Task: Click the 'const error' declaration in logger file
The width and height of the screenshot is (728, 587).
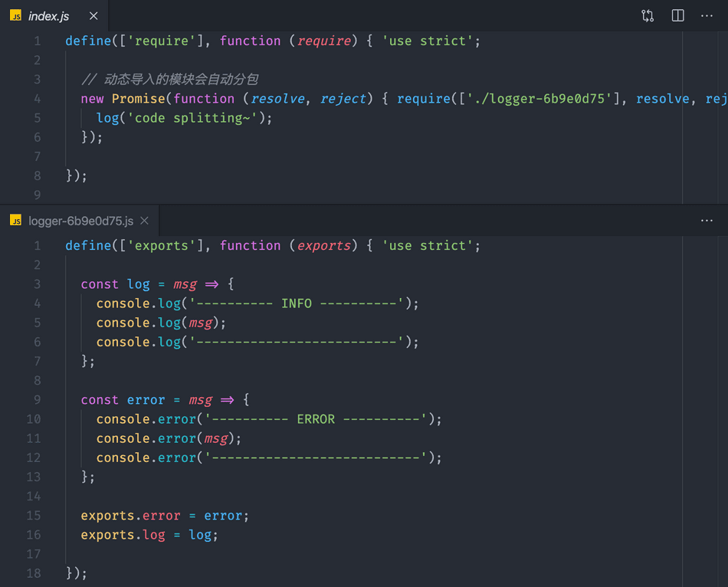Action: (x=123, y=400)
